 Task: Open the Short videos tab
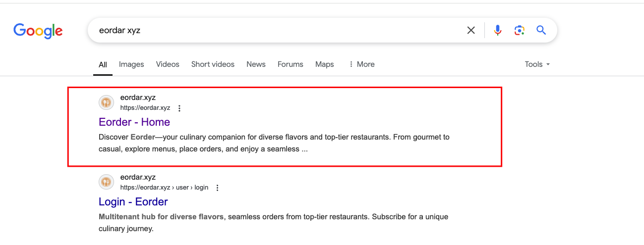coord(213,64)
